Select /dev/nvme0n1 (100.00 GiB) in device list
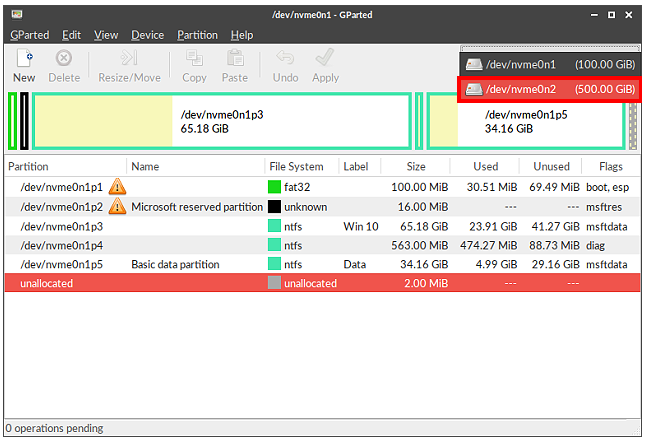The height and width of the screenshot is (443, 645). [550, 65]
